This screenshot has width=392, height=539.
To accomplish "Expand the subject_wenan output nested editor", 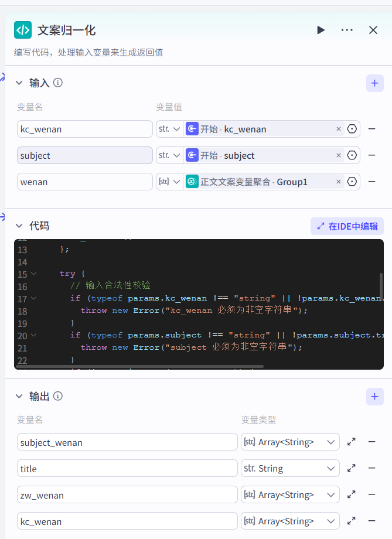I will pyautogui.click(x=352, y=442).
